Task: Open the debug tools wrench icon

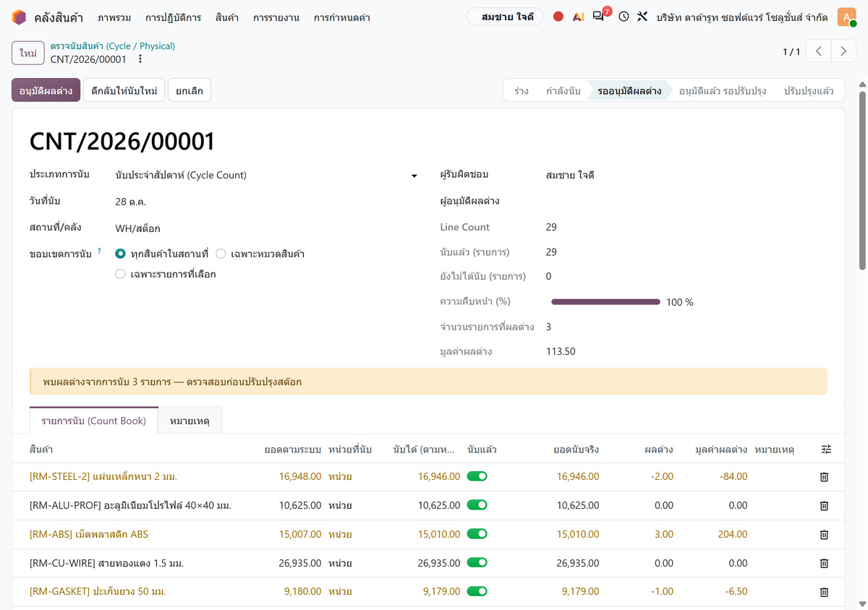Action: (642, 17)
